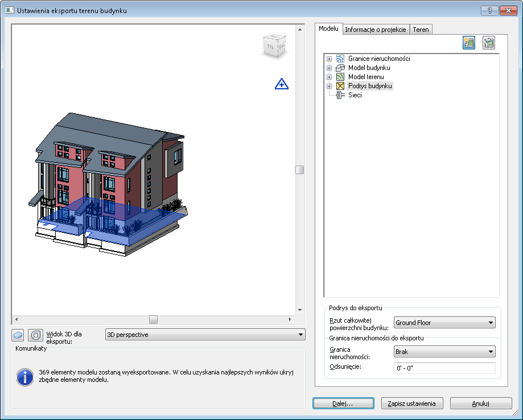The height and width of the screenshot is (420, 523).
Task: Select Granice nieruchomości tree label
Action: [379, 59]
